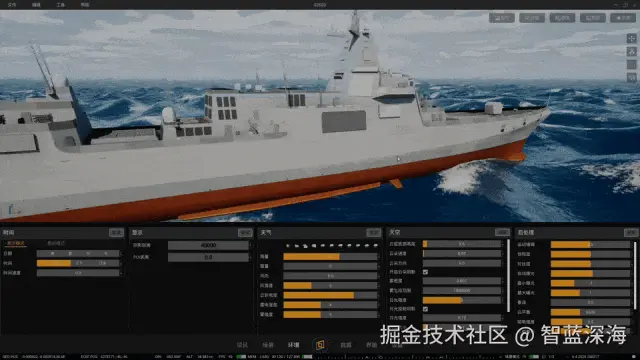Open the 帮助 menu in the top bar
Screen dimensions: 640x360
coord(85,5)
